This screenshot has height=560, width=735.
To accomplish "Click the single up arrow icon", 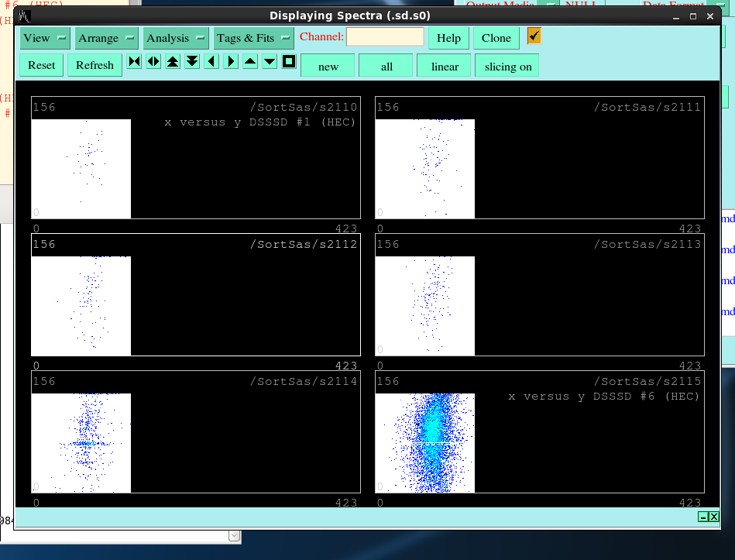I will click(250, 61).
